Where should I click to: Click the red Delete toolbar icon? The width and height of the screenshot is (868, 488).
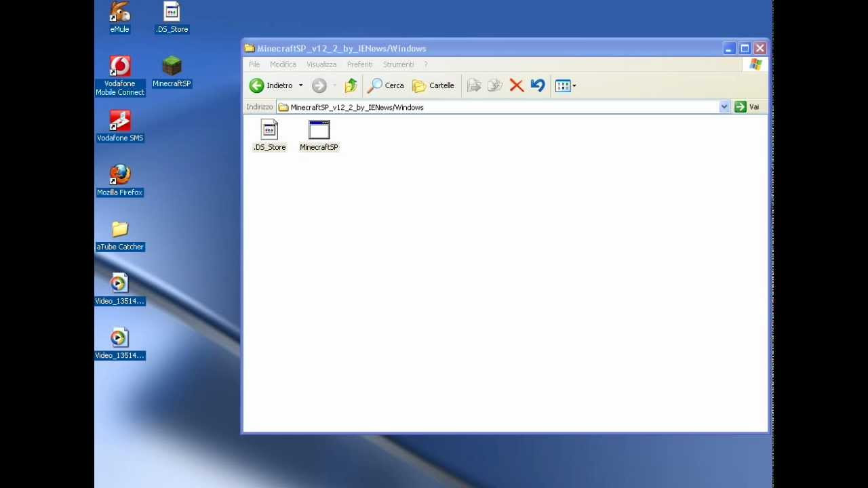pos(517,85)
